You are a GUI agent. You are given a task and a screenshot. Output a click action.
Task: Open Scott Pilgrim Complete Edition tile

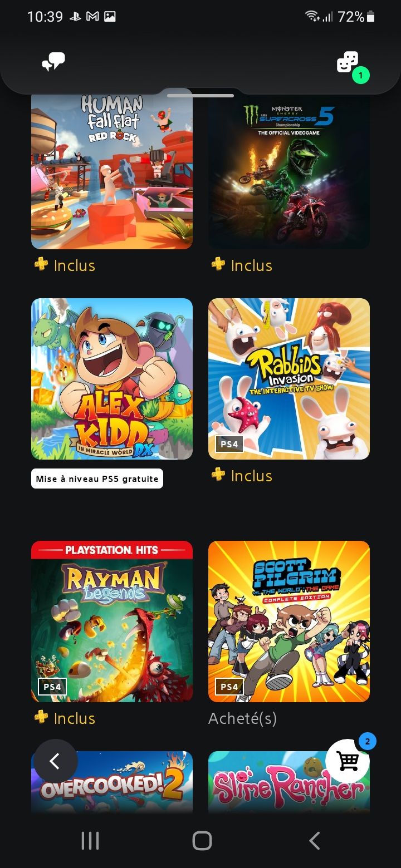click(x=289, y=622)
